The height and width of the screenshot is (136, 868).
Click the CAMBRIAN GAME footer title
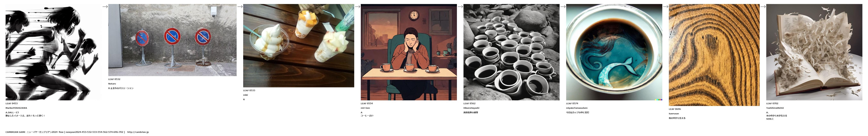(x=16, y=132)
